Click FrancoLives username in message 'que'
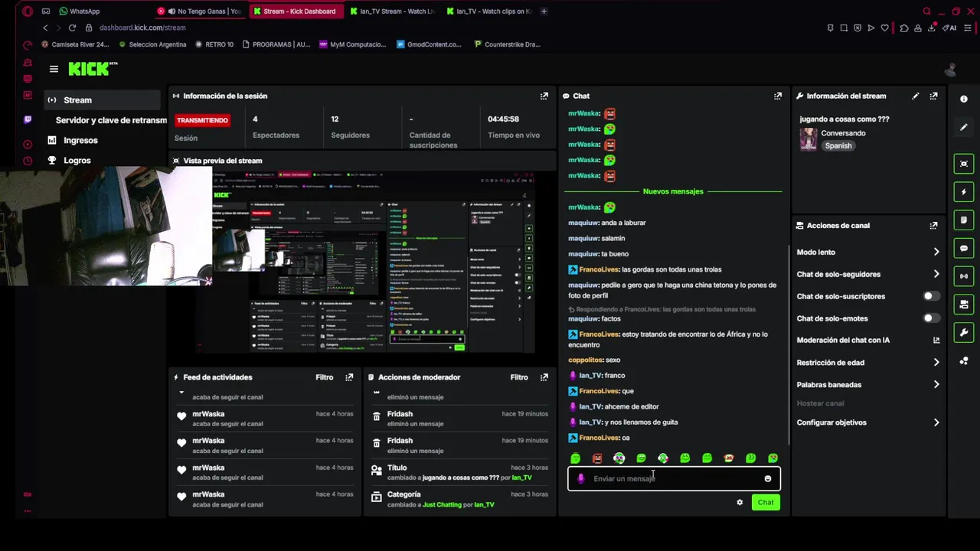Screen dimensions: 980x551 click(599, 391)
